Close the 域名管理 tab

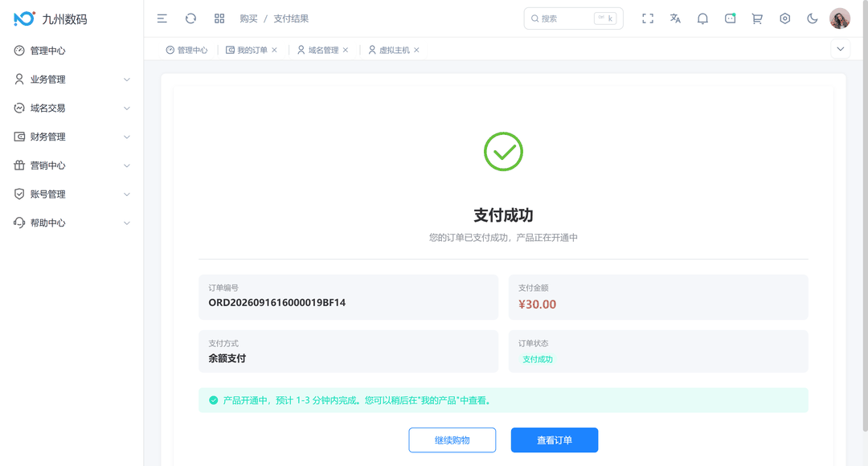point(346,50)
